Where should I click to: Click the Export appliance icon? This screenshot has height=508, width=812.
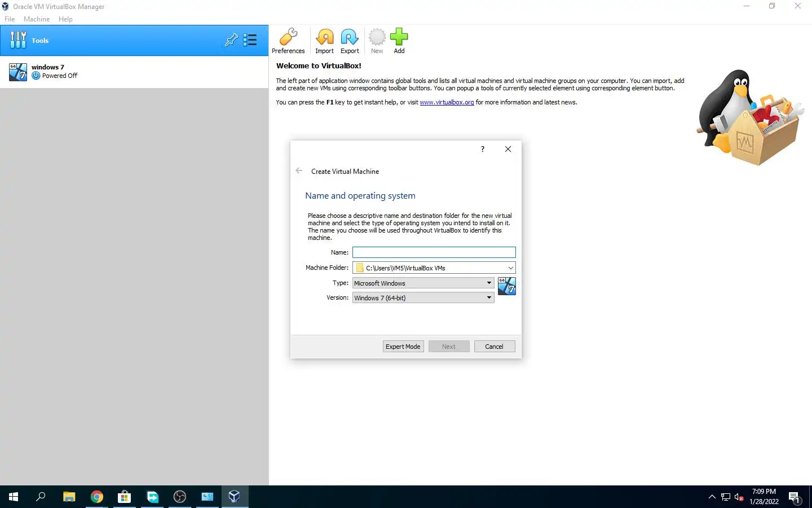(350, 41)
